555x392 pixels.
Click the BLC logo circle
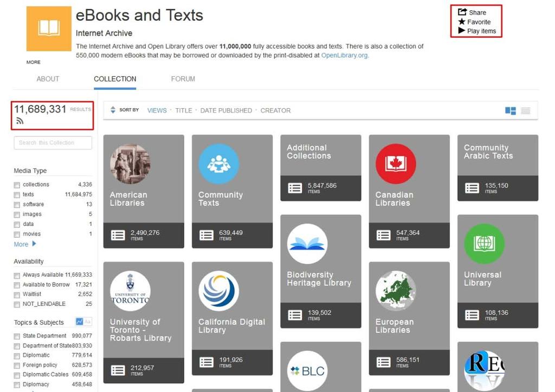[x=307, y=371]
